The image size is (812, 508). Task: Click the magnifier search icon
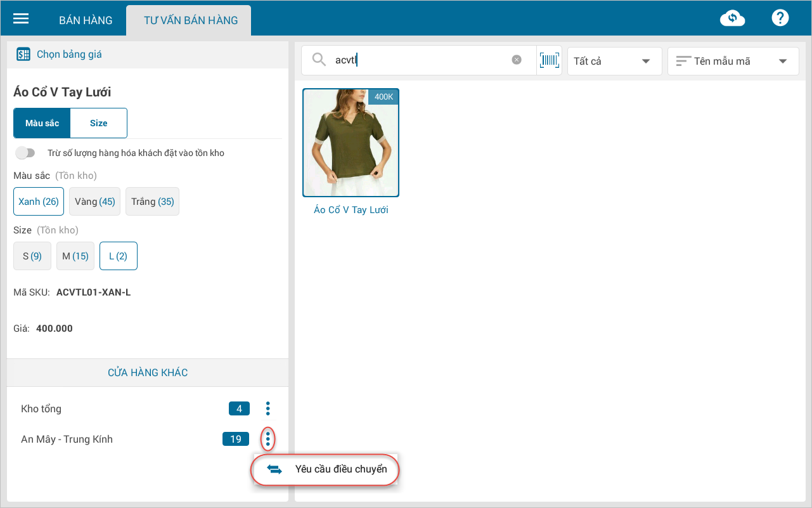(x=319, y=60)
